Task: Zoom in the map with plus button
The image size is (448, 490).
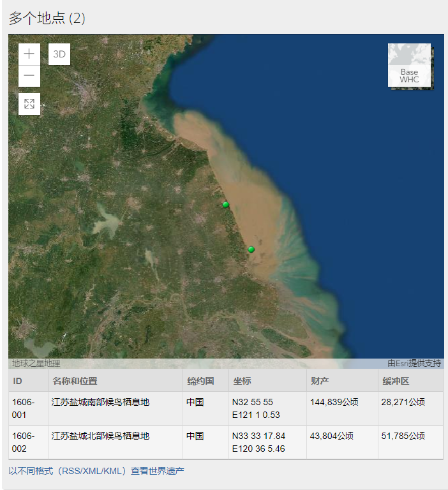Action: 29,54
